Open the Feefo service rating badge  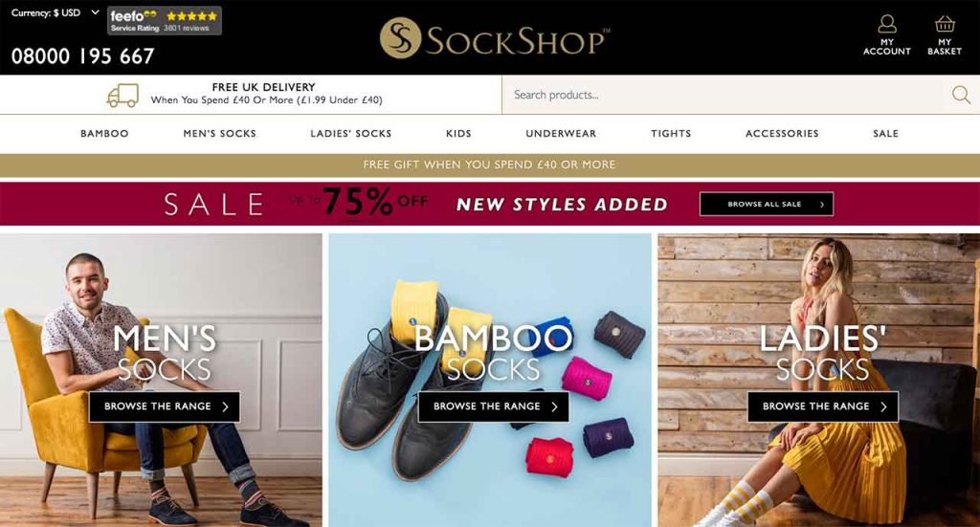(x=165, y=21)
